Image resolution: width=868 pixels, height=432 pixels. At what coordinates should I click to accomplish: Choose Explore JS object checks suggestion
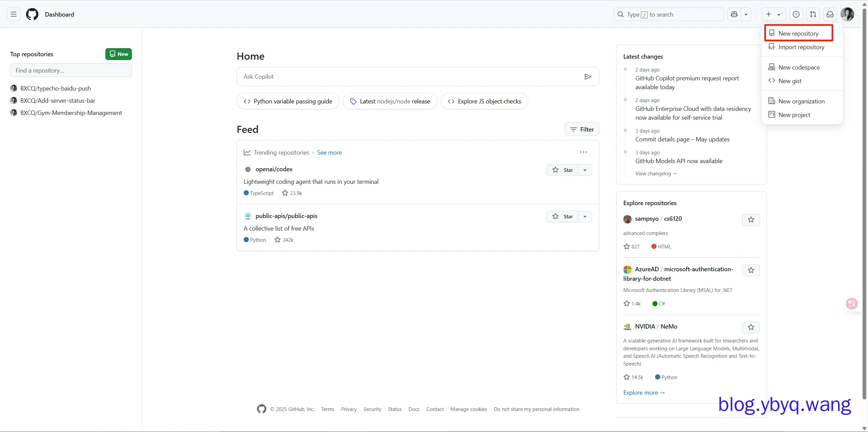pyautogui.click(x=484, y=101)
